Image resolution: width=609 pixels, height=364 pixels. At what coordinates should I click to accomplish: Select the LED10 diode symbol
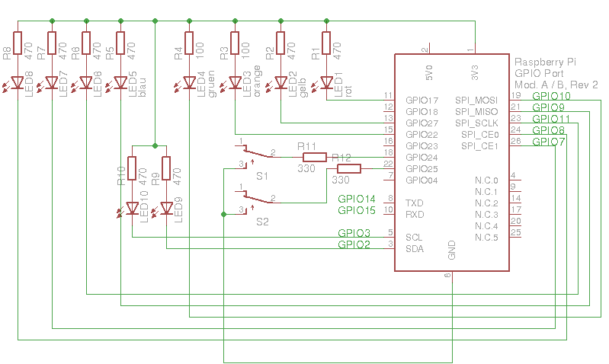pyautogui.click(x=132, y=208)
